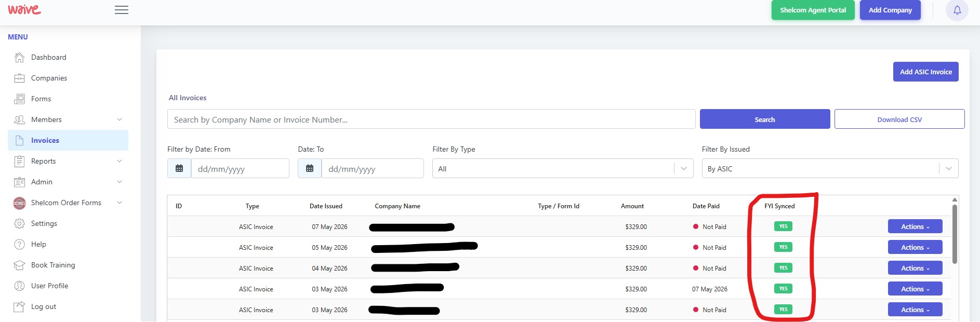
Task: Click the FYI Synced column header
Action: point(779,206)
